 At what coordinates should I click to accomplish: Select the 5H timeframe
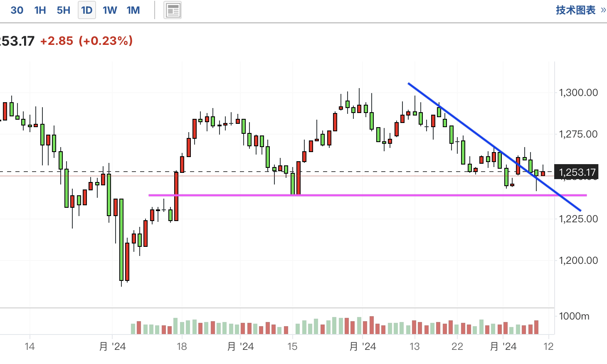click(x=63, y=10)
